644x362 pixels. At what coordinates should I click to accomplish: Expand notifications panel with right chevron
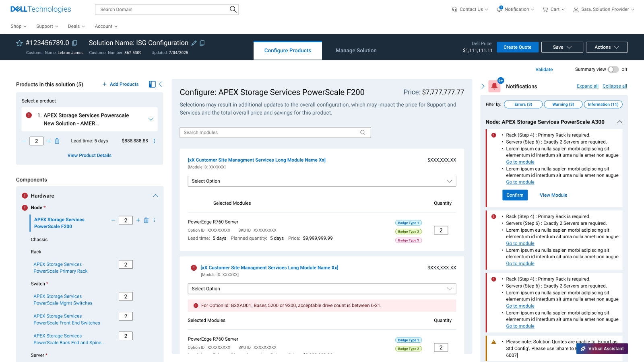(x=483, y=86)
